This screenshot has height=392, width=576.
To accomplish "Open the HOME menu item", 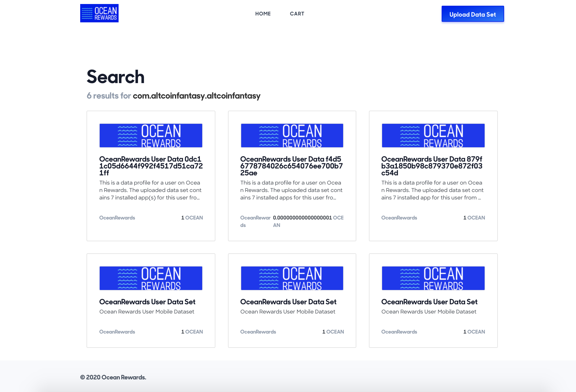I will click(x=263, y=14).
